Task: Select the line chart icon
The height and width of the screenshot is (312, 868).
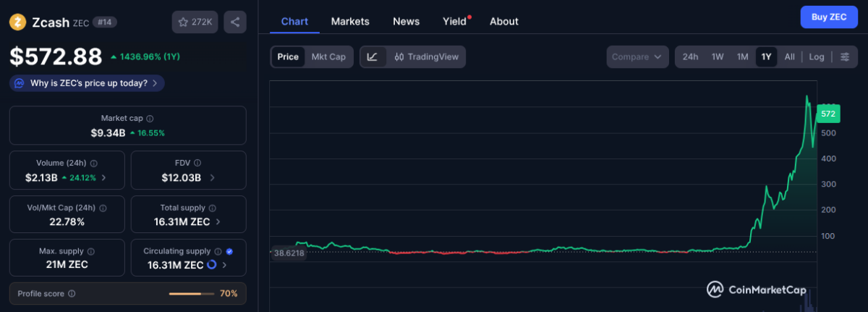Action: (372, 56)
